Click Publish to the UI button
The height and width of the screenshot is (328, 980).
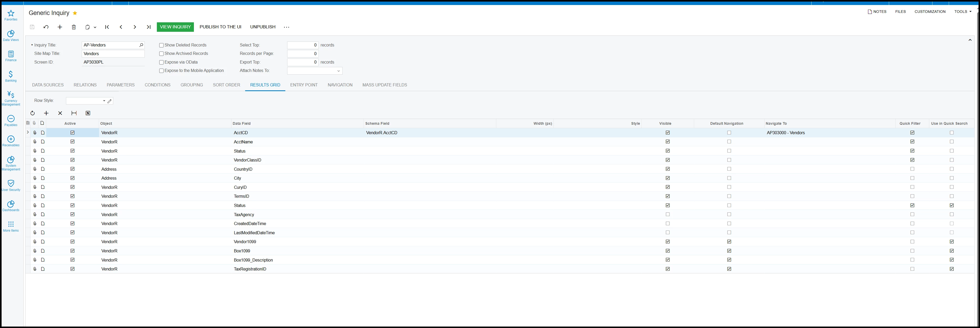pos(220,27)
